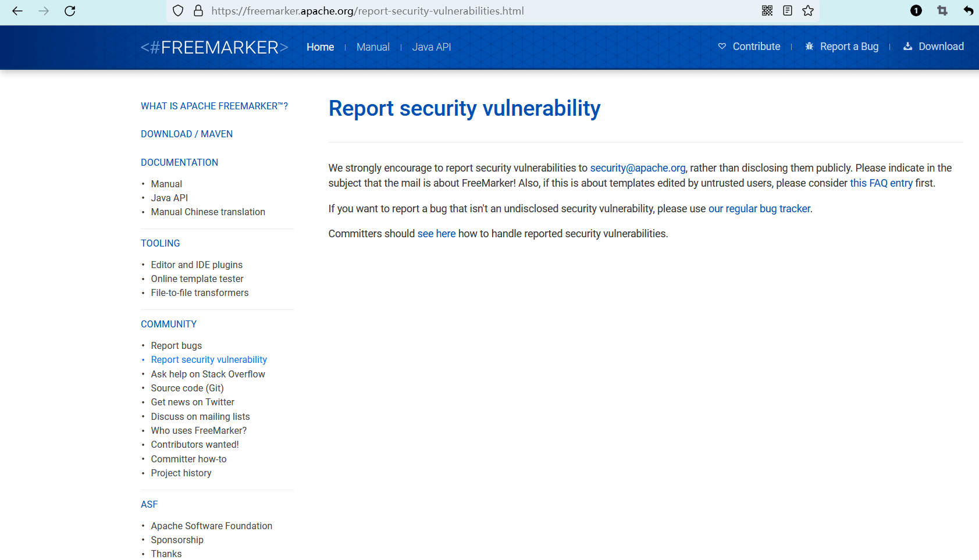Go to Manual in top navigation
Screen dimensions: 979x560
click(373, 47)
